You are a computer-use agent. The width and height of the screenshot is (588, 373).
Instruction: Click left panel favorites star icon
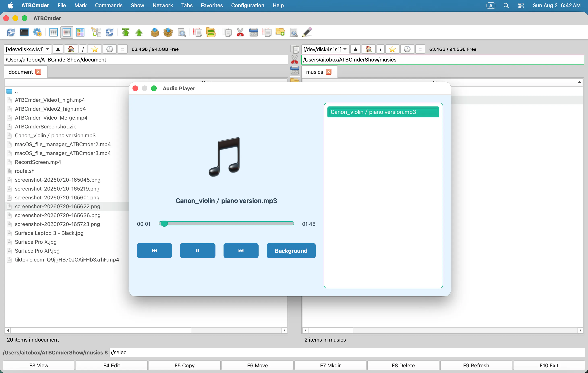point(95,49)
